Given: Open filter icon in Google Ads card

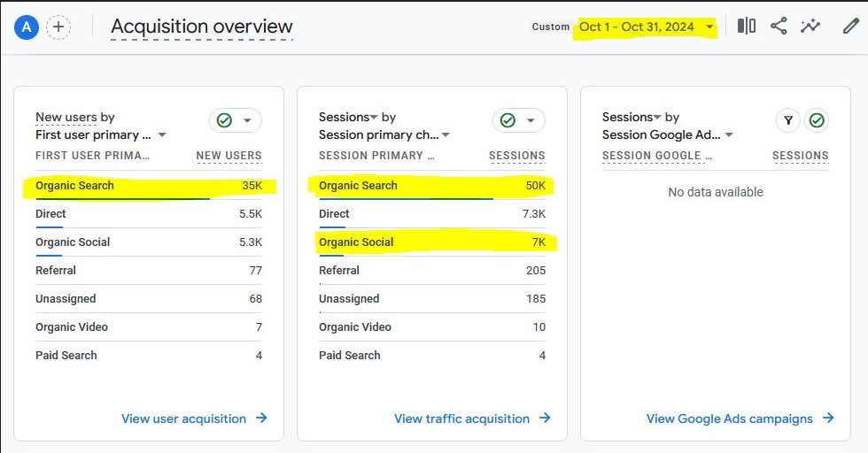Looking at the screenshot, I should coord(788,120).
